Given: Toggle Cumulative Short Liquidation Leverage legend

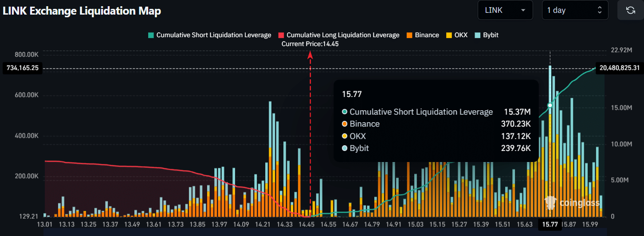Looking at the screenshot, I should pyautogui.click(x=209, y=35).
